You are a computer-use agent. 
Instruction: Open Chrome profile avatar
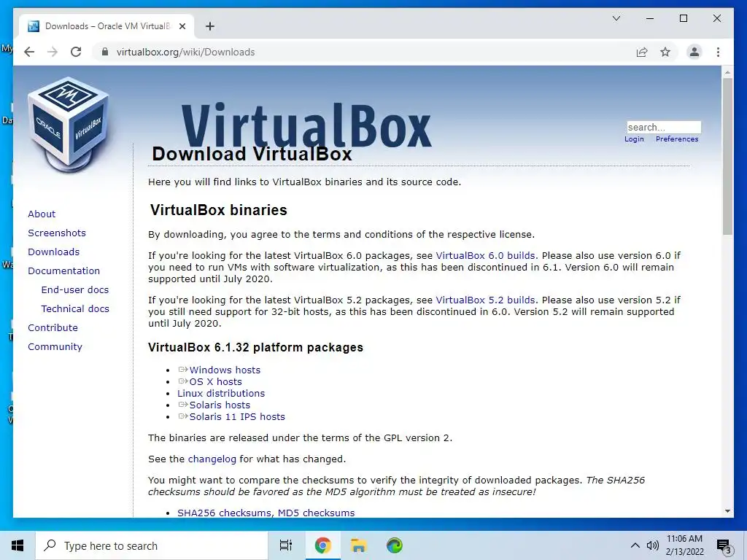point(694,52)
